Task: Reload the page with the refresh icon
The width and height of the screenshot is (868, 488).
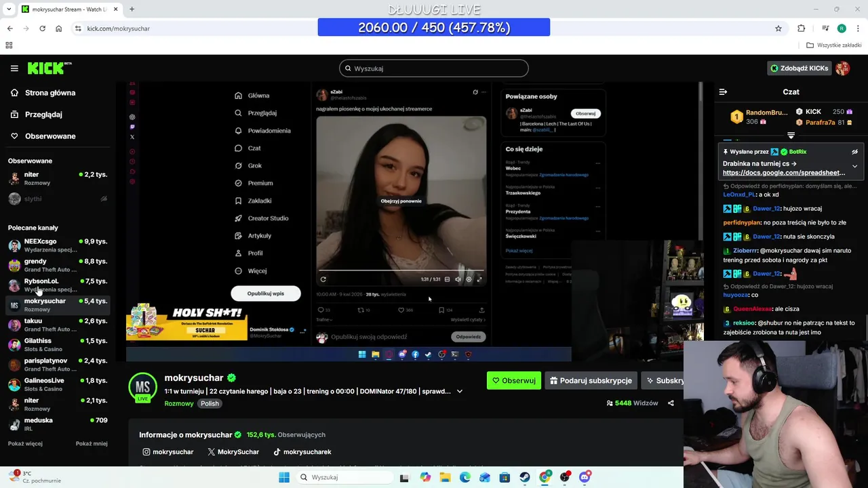Action: pos(42,28)
